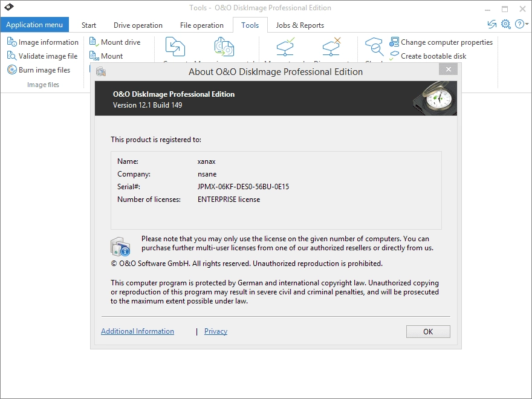
Task: Click the Merge incremental images icon
Action: [x=224, y=47]
